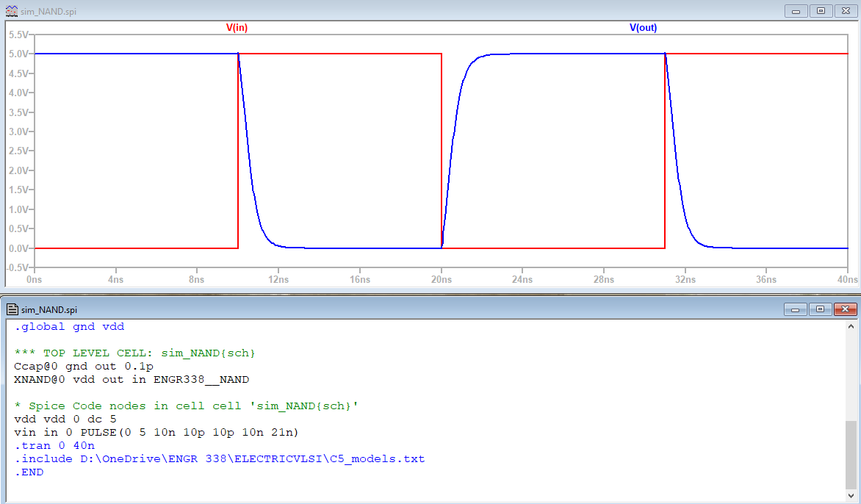Click the 16ns time axis label

[360, 279]
